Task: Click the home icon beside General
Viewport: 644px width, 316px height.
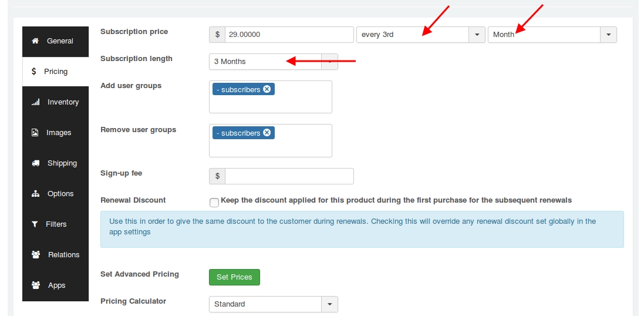Action: coord(35,41)
